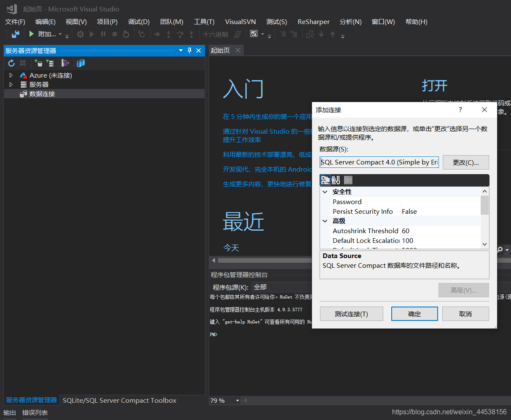Click the Cancel button in Add Connection
The image size is (511, 420).
tap(465, 314)
